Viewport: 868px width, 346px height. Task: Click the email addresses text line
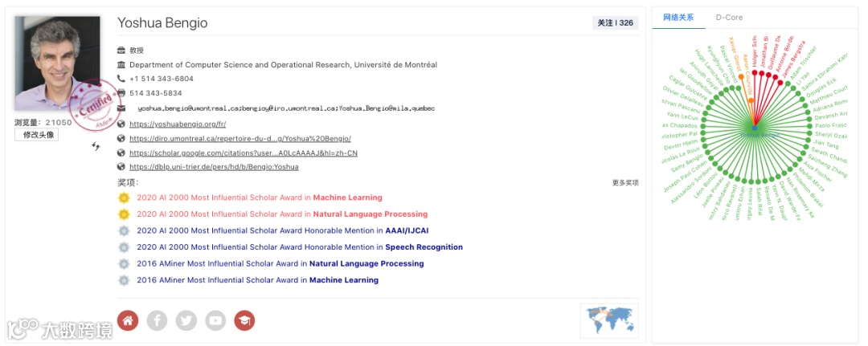click(x=286, y=108)
